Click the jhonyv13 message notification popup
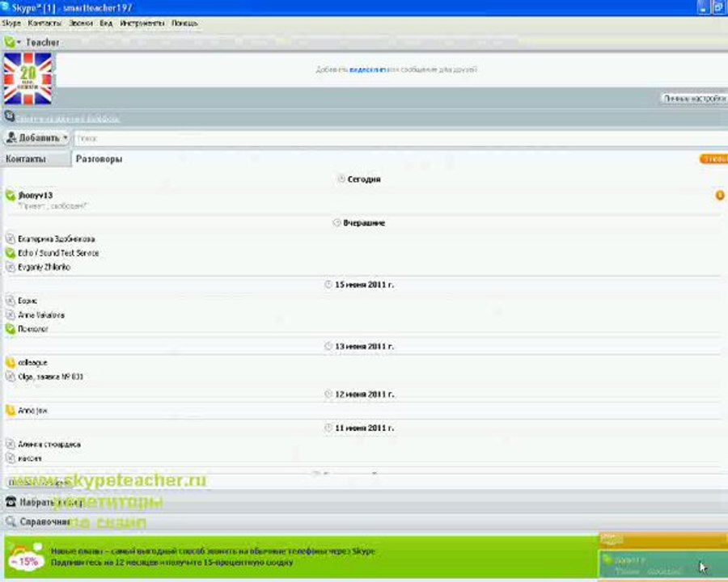Screen dimensions: 728x582 [x=663, y=565]
